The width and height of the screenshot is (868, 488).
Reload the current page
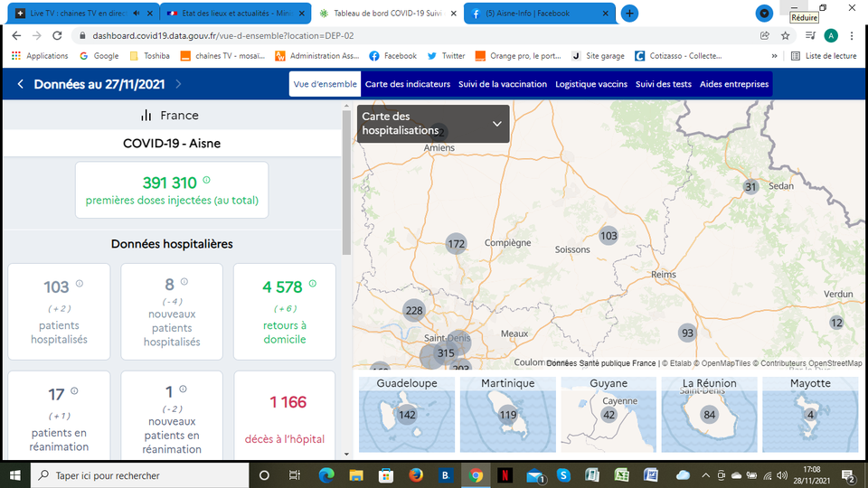[57, 35]
